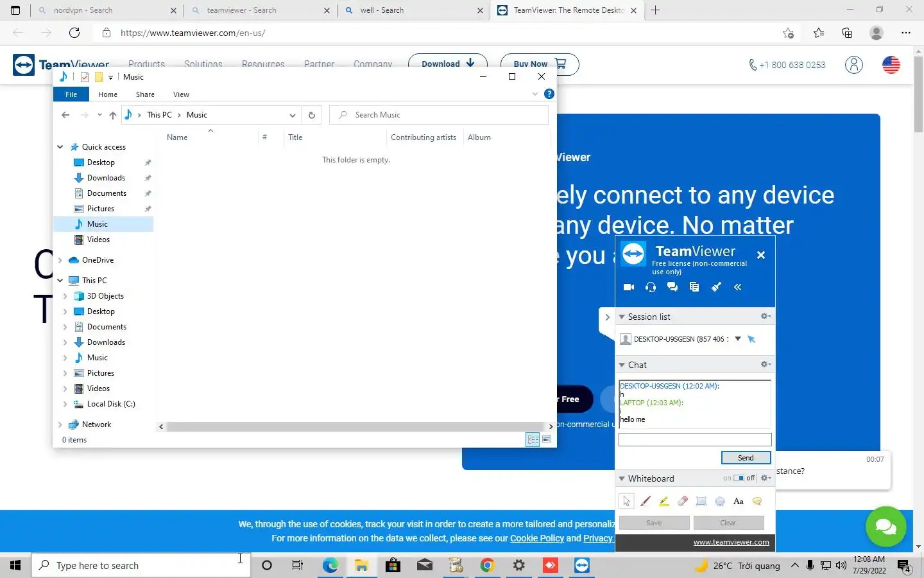Select the whiteboard rectangle tool

(x=701, y=501)
